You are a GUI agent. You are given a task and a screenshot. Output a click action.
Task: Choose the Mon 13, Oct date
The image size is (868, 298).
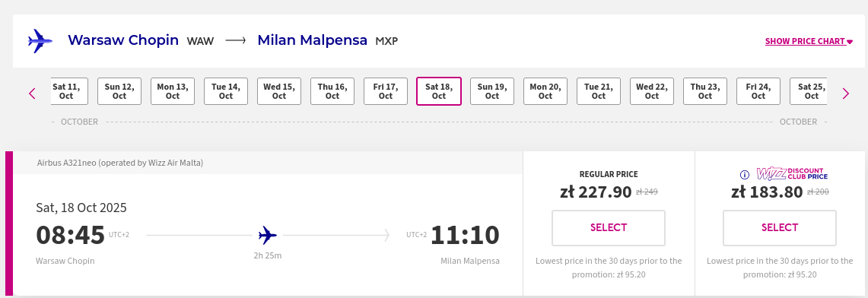(x=173, y=91)
